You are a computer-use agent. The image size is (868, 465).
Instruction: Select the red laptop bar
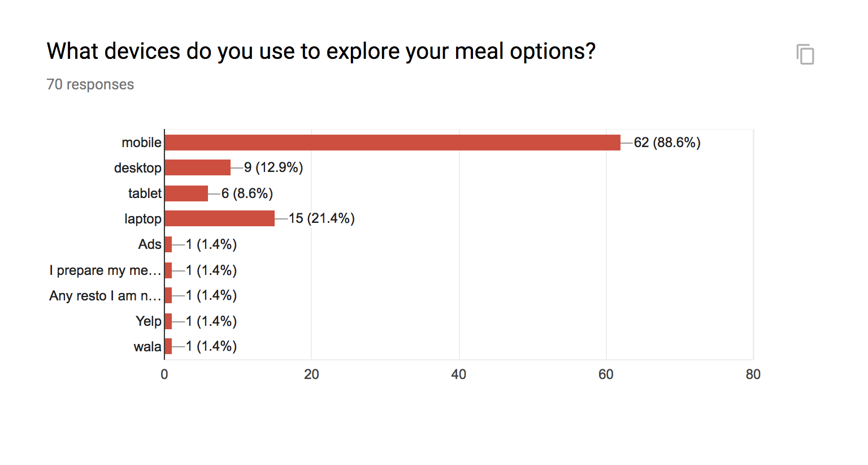[x=219, y=218]
